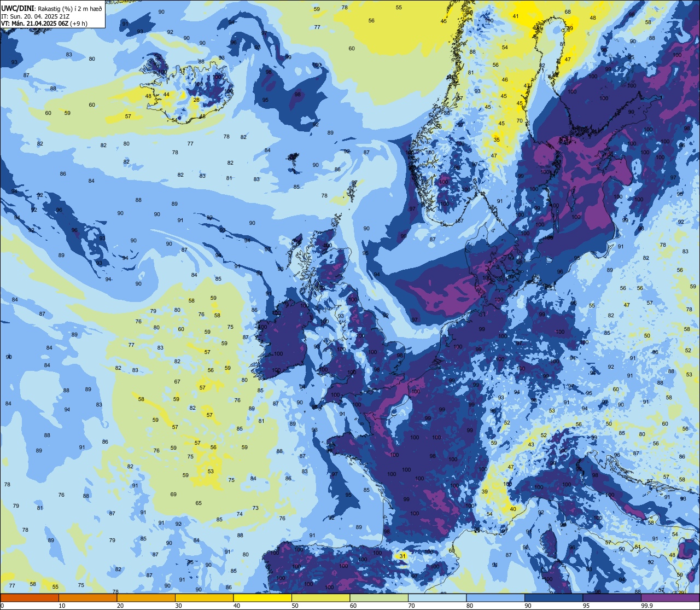Click the valid time "VT: Mán. 21.04.2025 06Z (+9 h)"

(x=44, y=24)
